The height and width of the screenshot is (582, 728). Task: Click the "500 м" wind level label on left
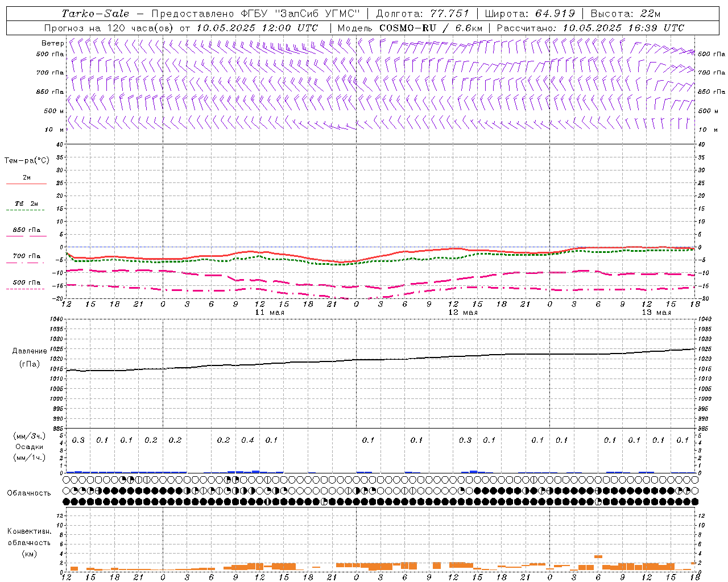point(54,111)
